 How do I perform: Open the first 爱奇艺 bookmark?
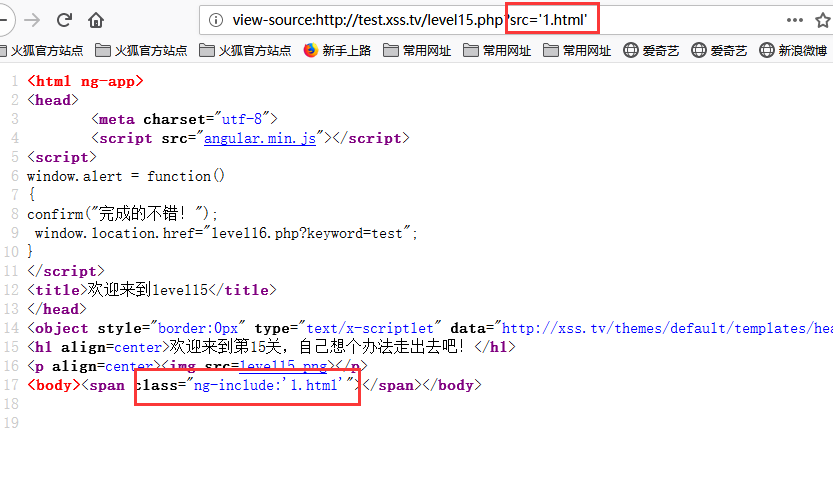click(651, 50)
